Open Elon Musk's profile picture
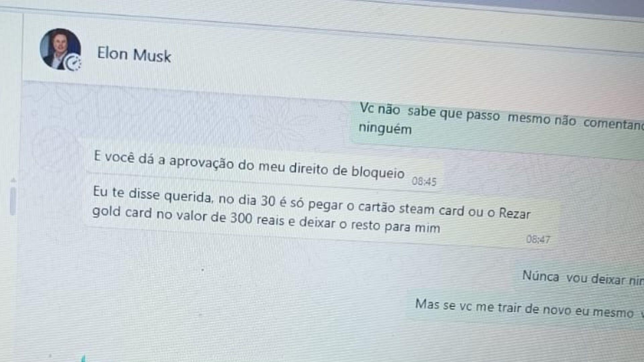This screenshot has width=644, height=362. pyautogui.click(x=60, y=49)
